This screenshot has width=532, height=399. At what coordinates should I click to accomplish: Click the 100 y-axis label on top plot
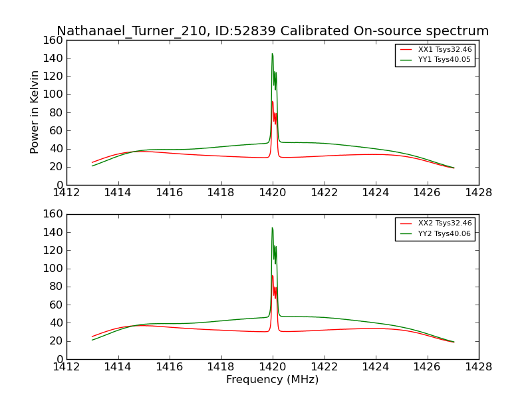53,94
